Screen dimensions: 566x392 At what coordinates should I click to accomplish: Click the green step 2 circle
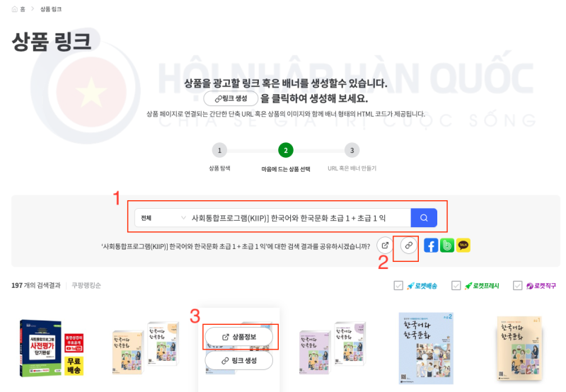[286, 150]
